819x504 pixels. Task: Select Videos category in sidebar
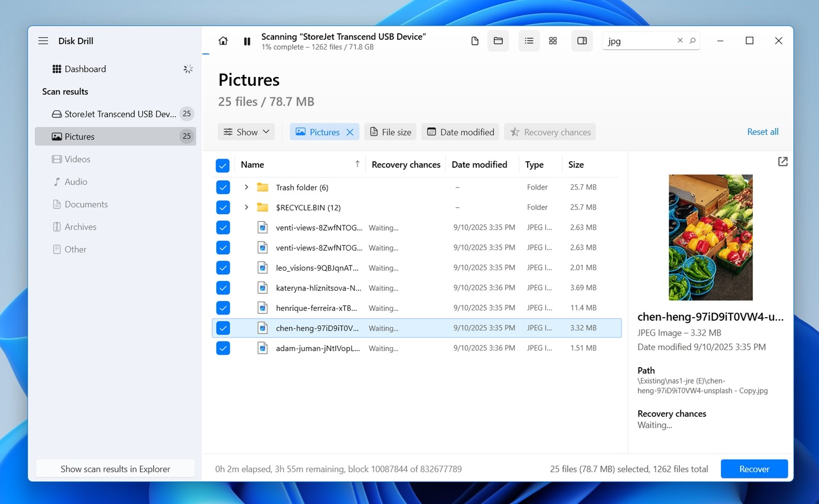[x=115, y=159]
